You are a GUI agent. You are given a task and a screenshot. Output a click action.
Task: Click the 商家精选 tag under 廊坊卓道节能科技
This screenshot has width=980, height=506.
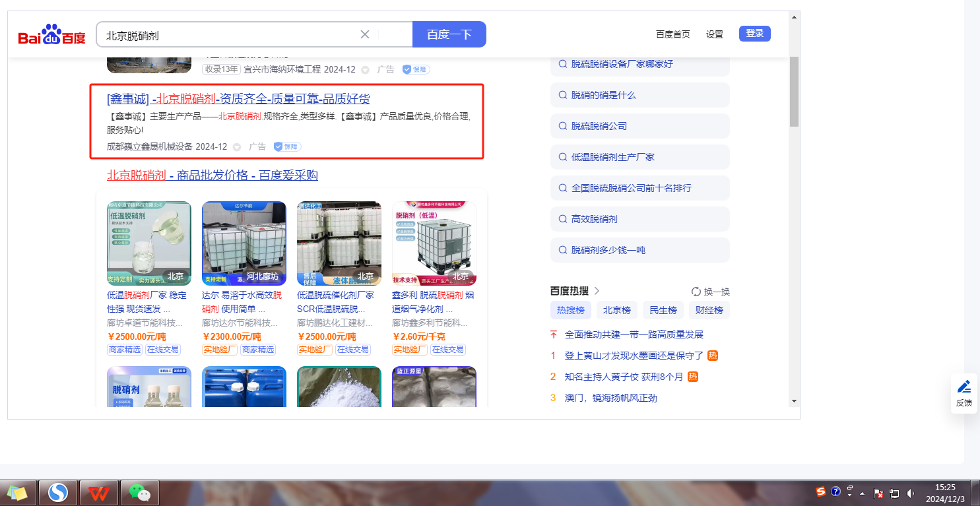[x=125, y=350]
